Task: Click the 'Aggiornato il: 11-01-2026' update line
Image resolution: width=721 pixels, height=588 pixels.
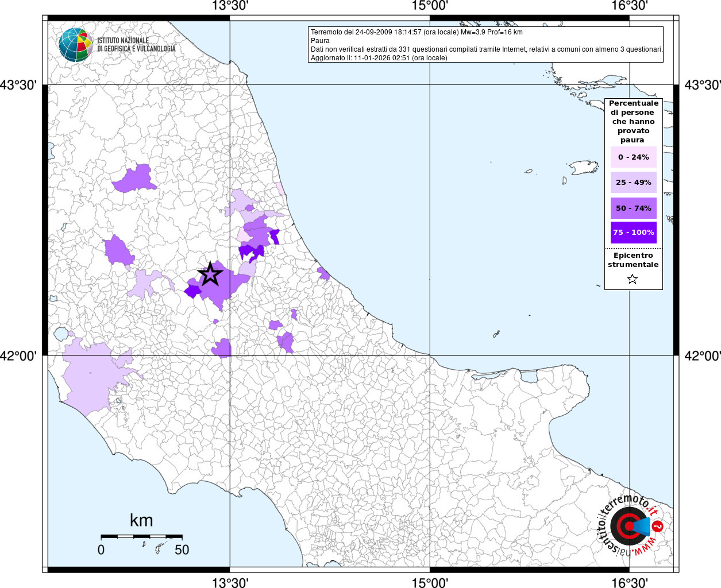Action: [379, 58]
